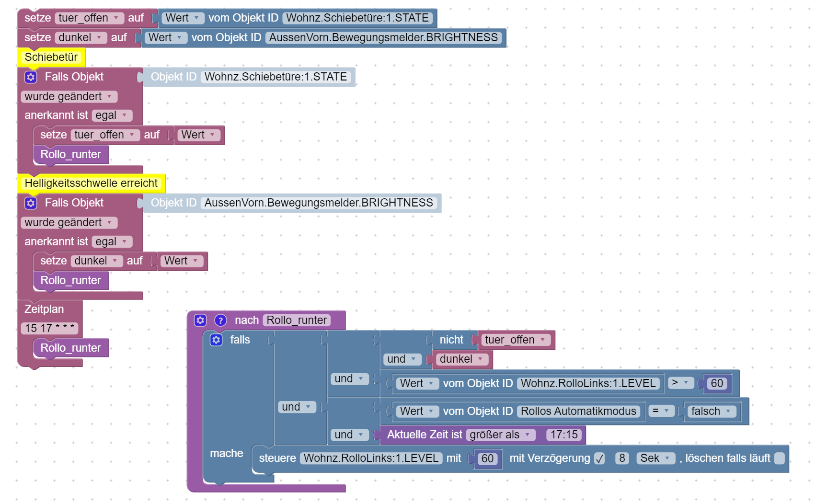Open tuer_offen variable dropdown in first setze block
816x504 pixels.
89,18
